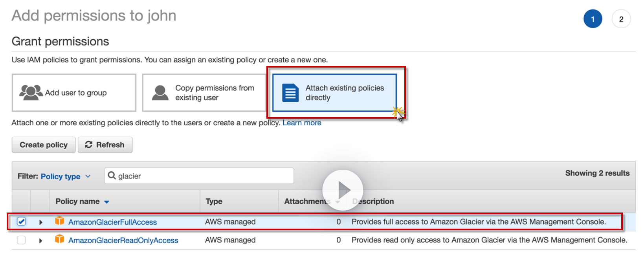Click the read only access description text
The height and width of the screenshot is (264, 644).
[x=490, y=240]
